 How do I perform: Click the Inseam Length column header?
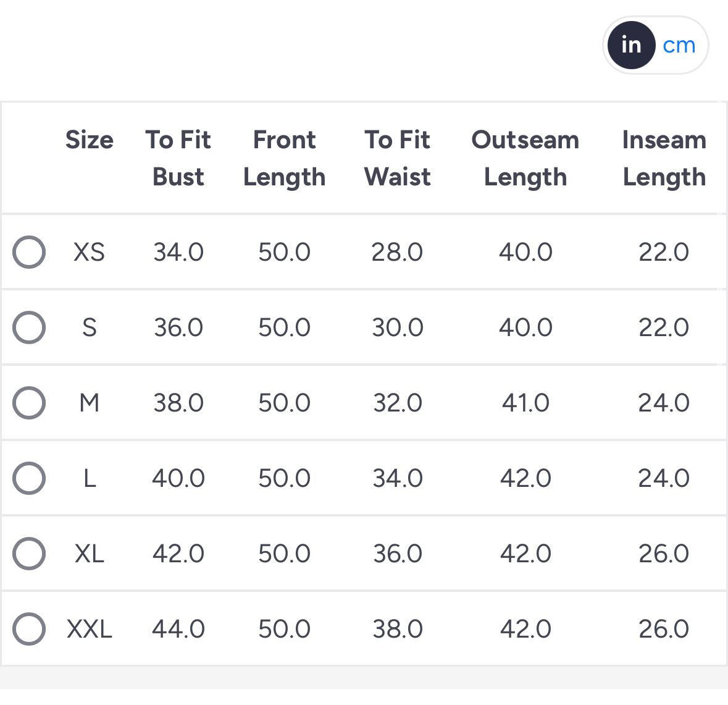click(664, 158)
